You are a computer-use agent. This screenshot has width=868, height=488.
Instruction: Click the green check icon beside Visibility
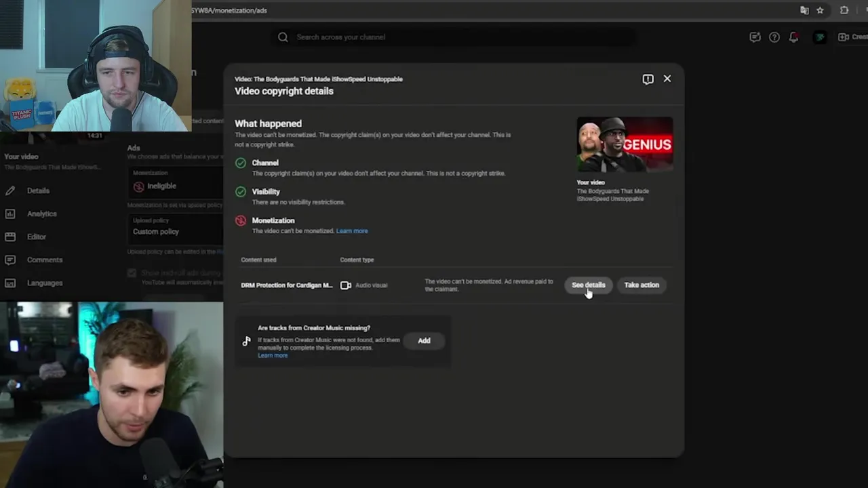coord(241,192)
